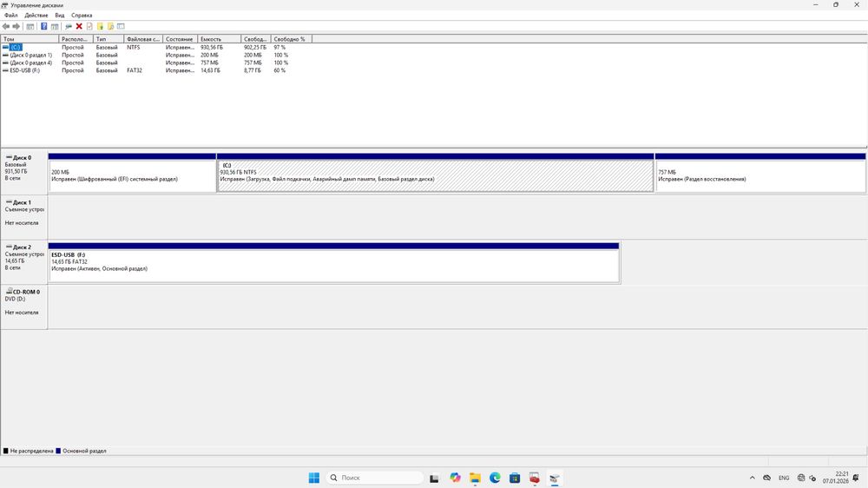Click the blue Основной раздел legend swatch
Image resolution: width=868 pixels, height=488 pixels.
58,451
